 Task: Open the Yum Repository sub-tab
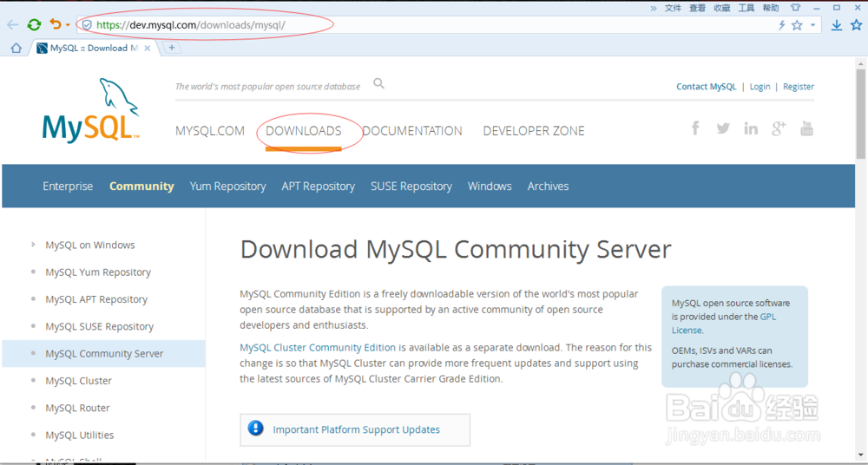[x=227, y=187]
